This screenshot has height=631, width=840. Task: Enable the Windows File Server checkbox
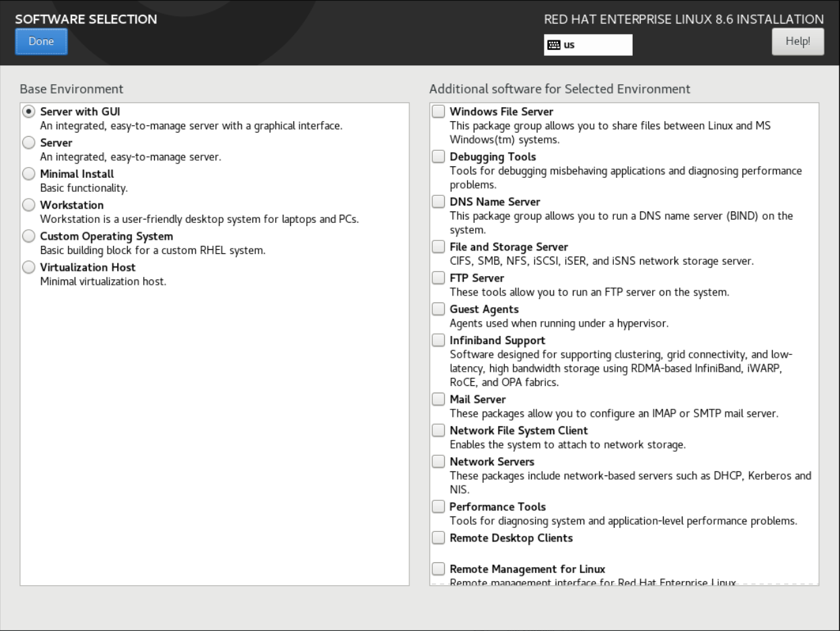point(438,112)
